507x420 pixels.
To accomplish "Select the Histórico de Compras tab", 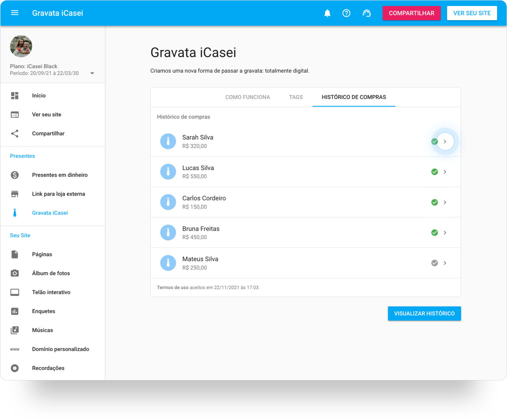I will [x=354, y=97].
